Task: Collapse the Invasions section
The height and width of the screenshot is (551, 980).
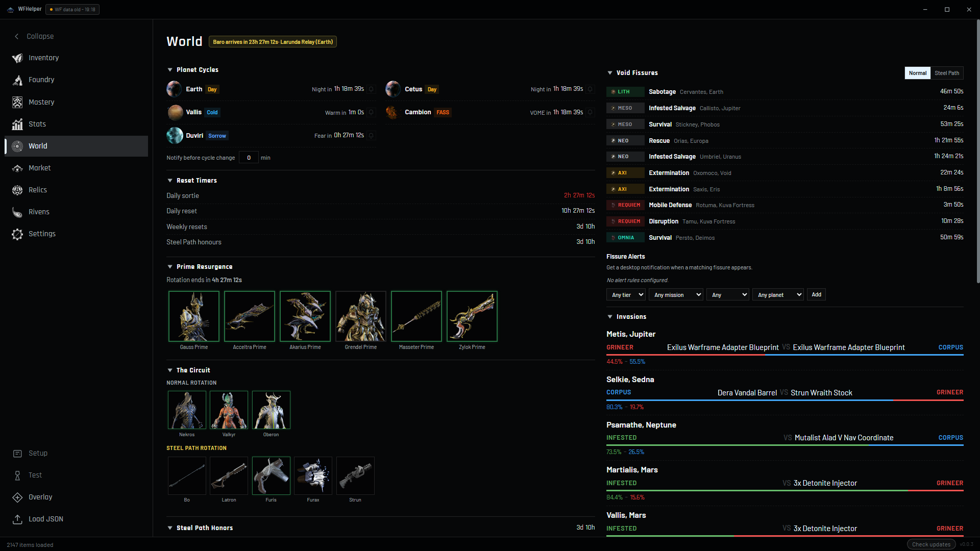Action: (610, 317)
